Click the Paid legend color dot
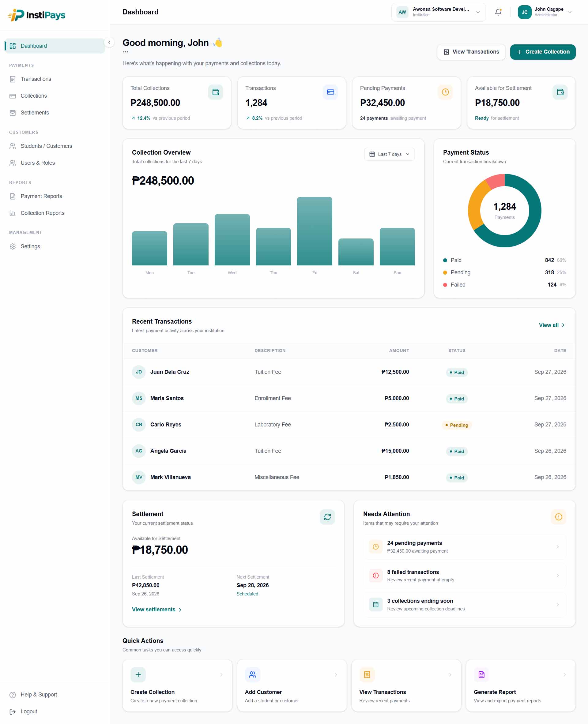 pyautogui.click(x=445, y=260)
